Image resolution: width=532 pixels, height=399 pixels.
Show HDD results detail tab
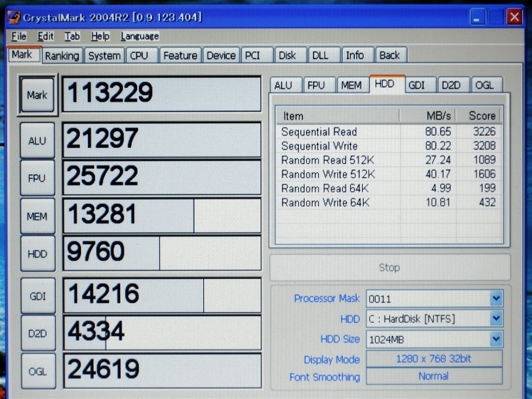click(387, 84)
